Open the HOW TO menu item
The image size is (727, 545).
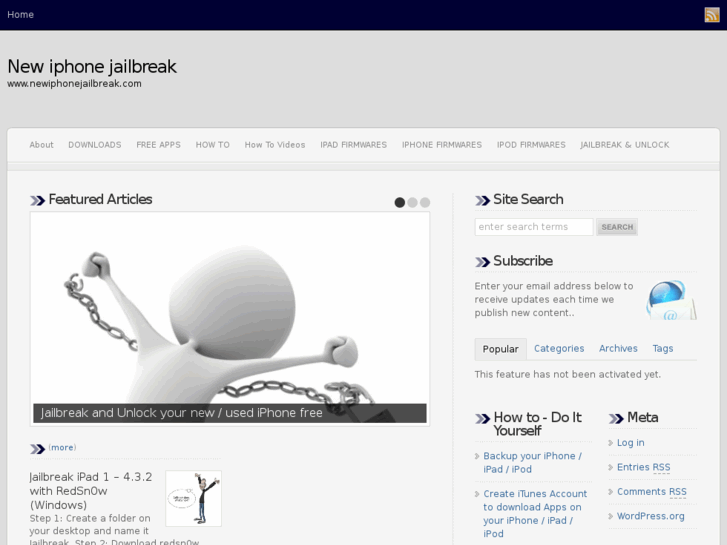[212, 145]
